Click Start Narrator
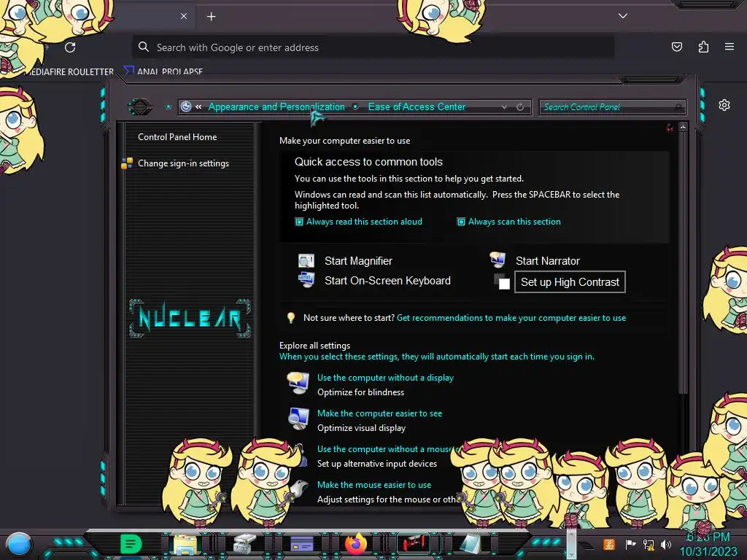Screen dimensions: 747x560 547,261
